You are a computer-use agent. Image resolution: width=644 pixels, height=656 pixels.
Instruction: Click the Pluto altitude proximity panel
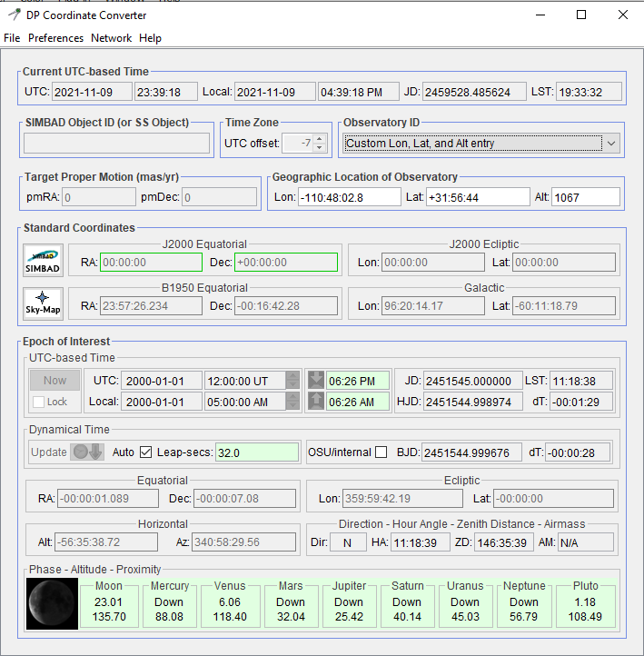(x=585, y=602)
